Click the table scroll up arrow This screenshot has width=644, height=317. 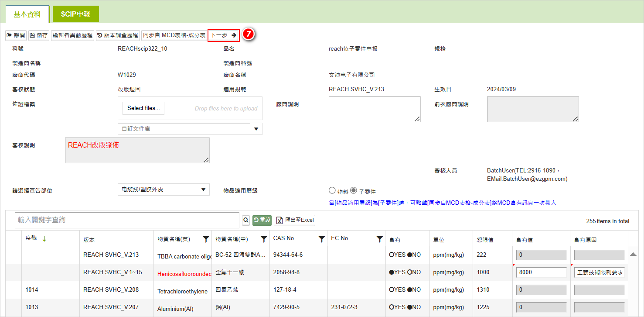click(x=633, y=255)
